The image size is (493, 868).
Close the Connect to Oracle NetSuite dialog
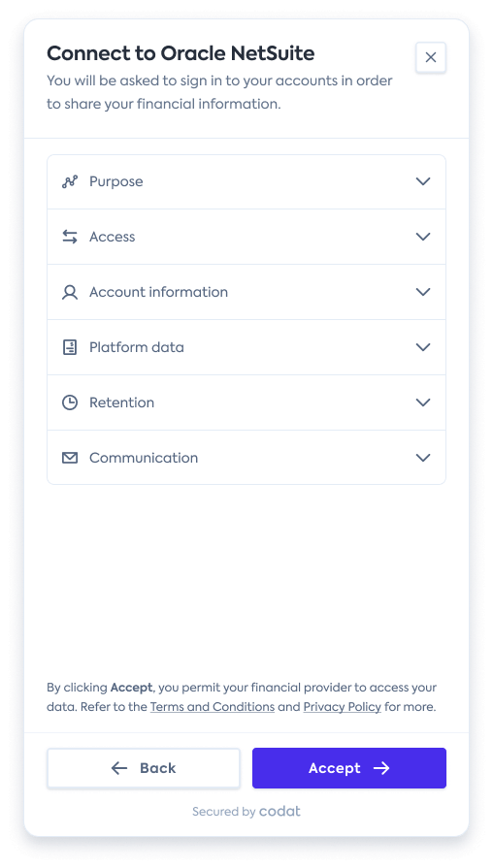tap(431, 57)
